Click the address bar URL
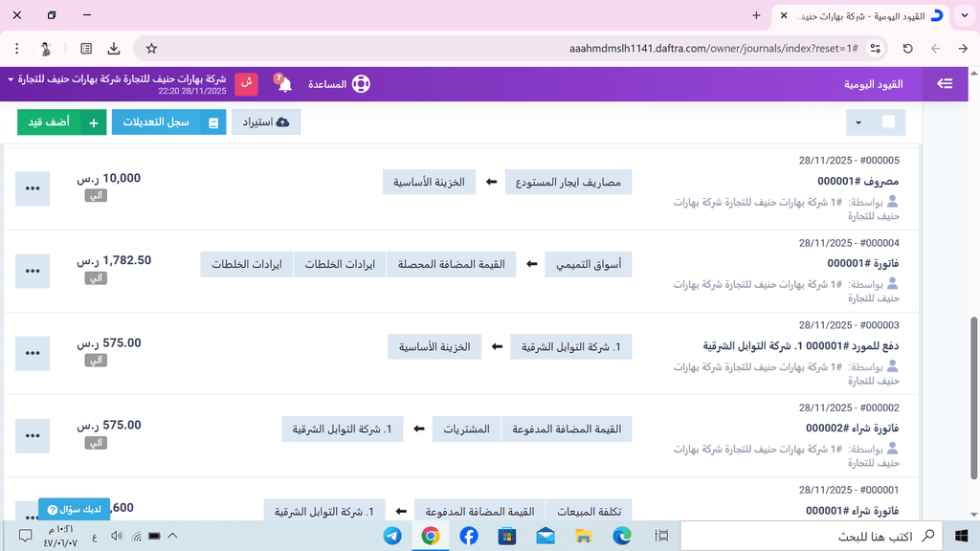This screenshot has width=980, height=551. [713, 48]
